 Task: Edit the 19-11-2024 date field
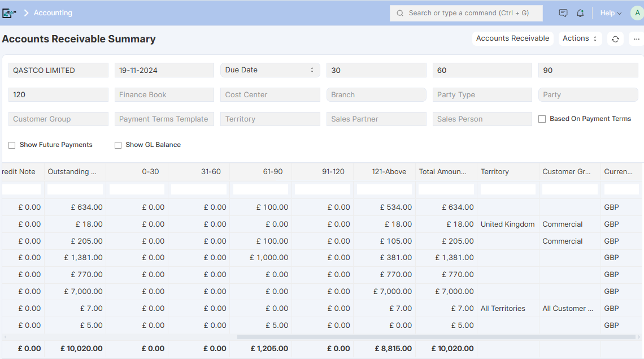pyautogui.click(x=164, y=70)
